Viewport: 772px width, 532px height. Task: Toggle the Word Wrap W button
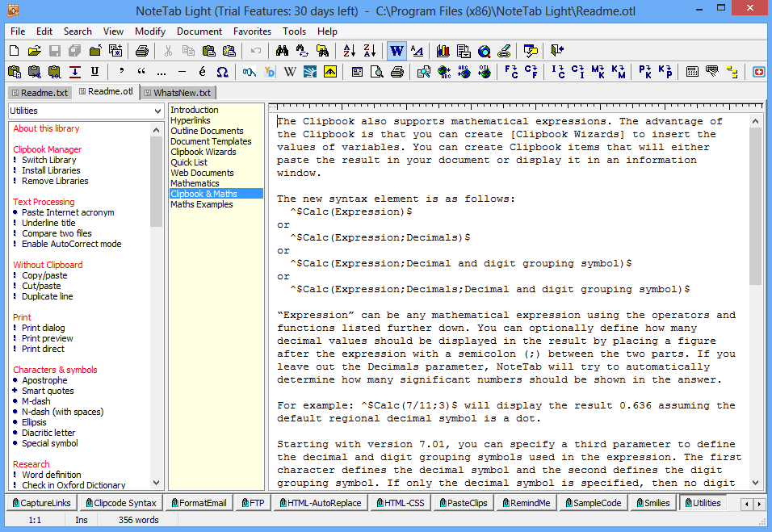(x=396, y=51)
